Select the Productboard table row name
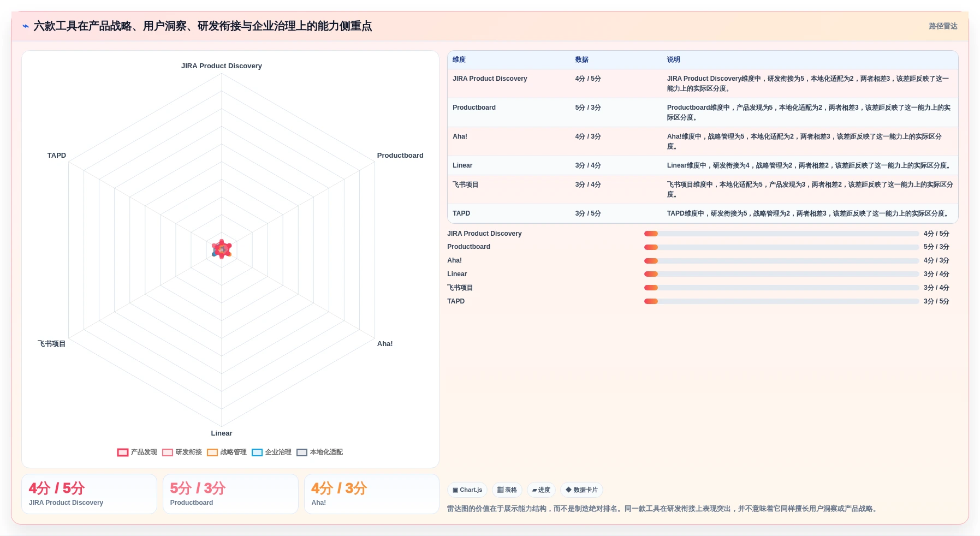The height and width of the screenshot is (536, 980). 474,108
